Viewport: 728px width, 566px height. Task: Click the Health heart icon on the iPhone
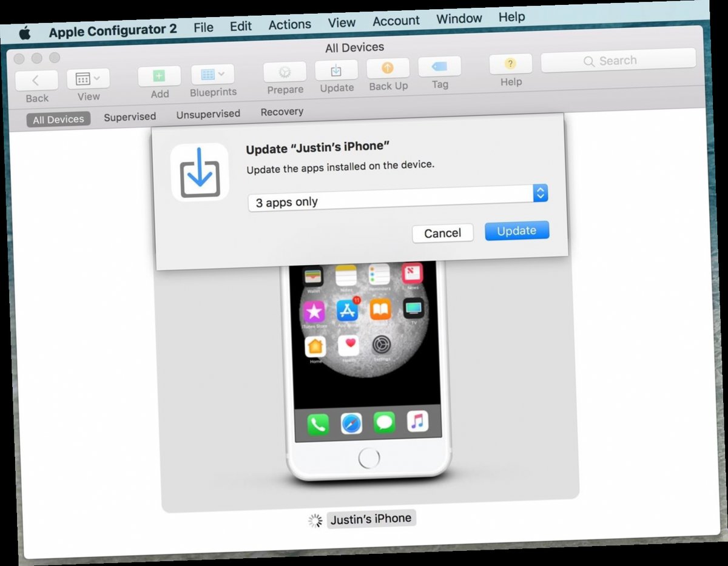click(x=348, y=346)
